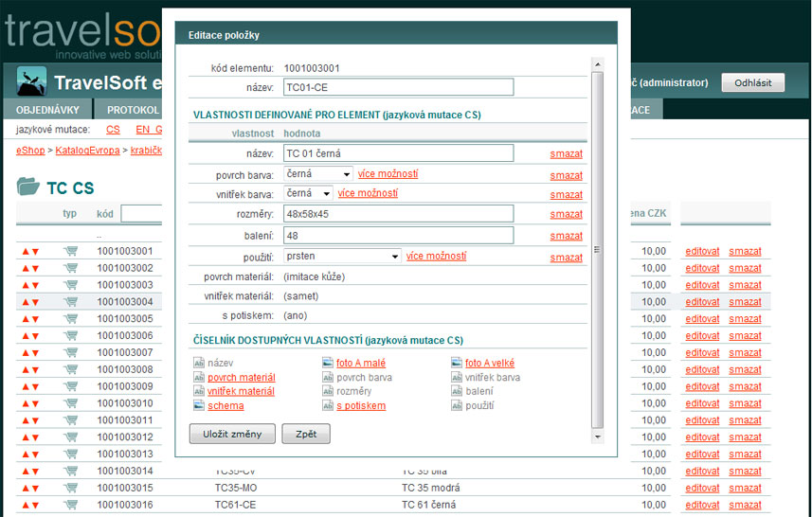Click the Odhlásit button
Image resolution: width=812 pixels, height=517 pixels.
[753, 82]
